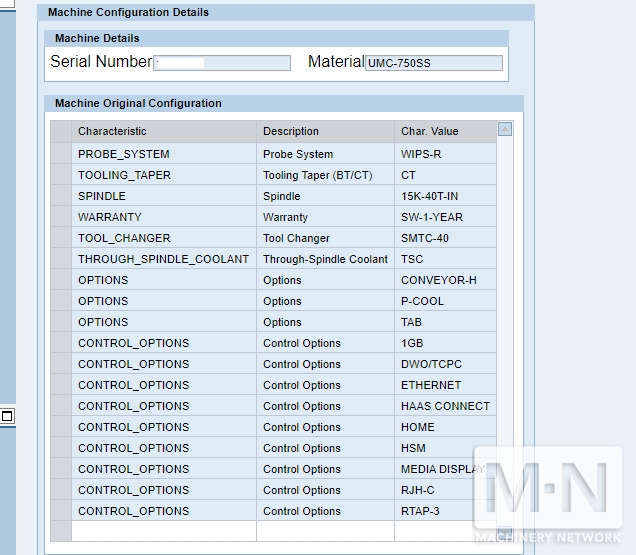Click OPTIONS cell in the P-COOL row
Screen dimensions: 636x555
click(164, 301)
